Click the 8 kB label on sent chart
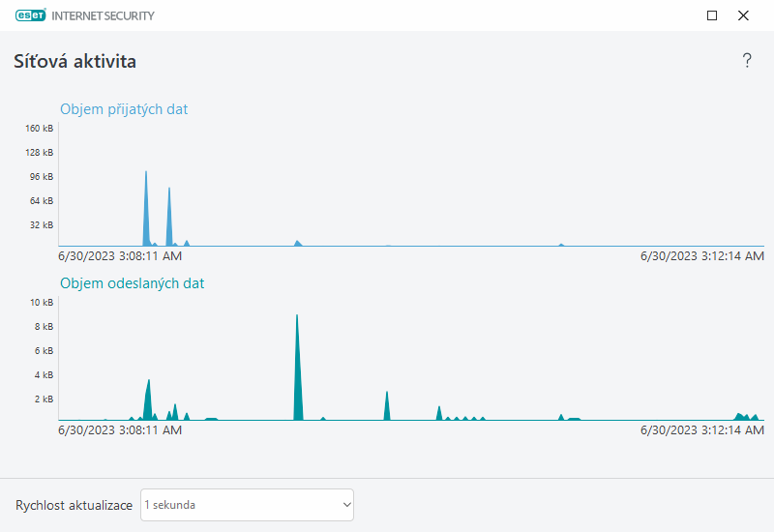The width and height of the screenshot is (774, 532). (x=44, y=327)
